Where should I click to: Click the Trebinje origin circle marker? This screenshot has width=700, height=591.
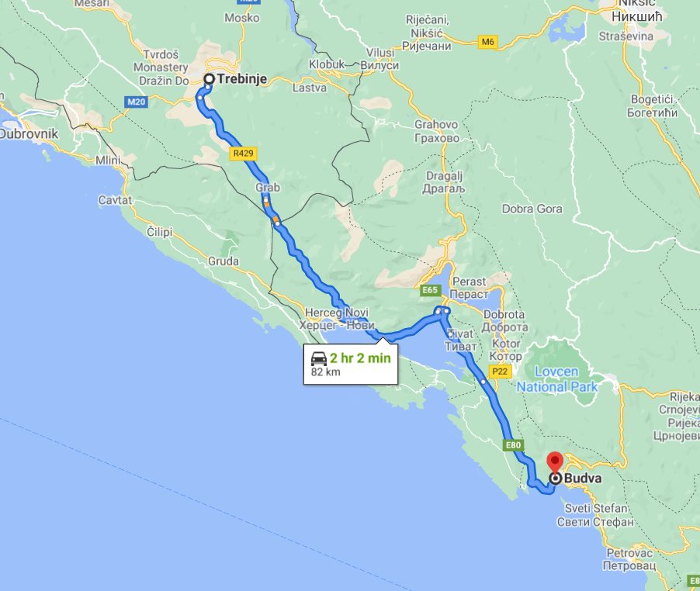click(x=210, y=79)
